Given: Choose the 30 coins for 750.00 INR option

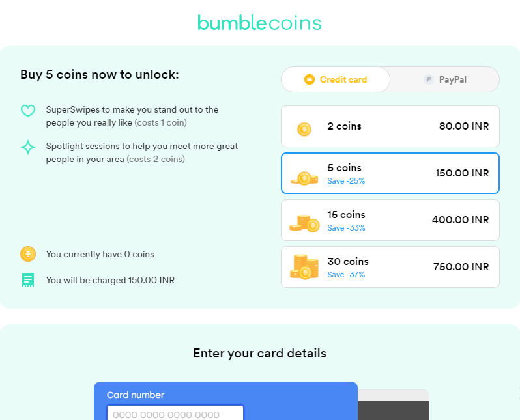Looking at the screenshot, I should coord(390,267).
